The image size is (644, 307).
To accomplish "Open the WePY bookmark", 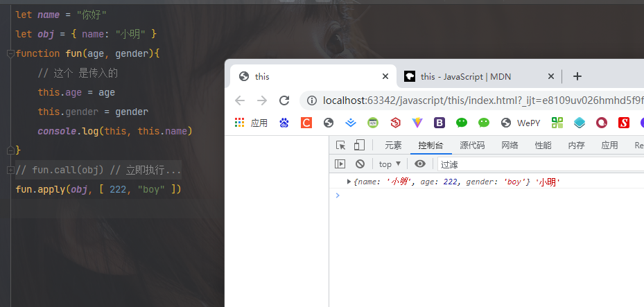I will (x=521, y=123).
